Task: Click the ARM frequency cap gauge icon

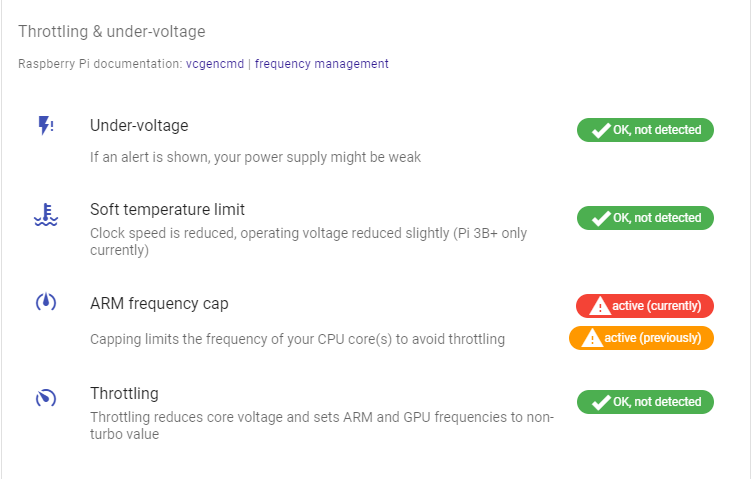Action: tap(46, 302)
